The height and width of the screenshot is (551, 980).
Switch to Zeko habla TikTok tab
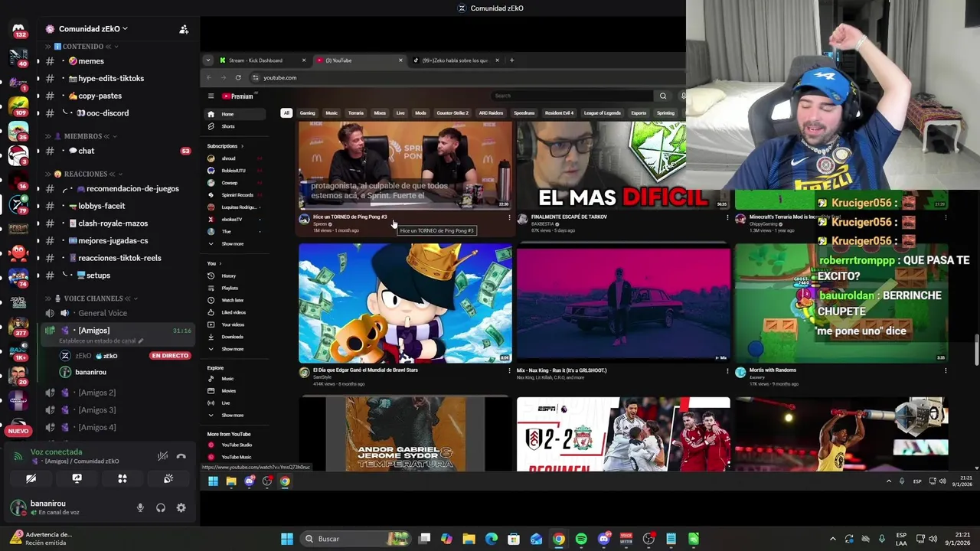pyautogui.click(x=455, y=60)
